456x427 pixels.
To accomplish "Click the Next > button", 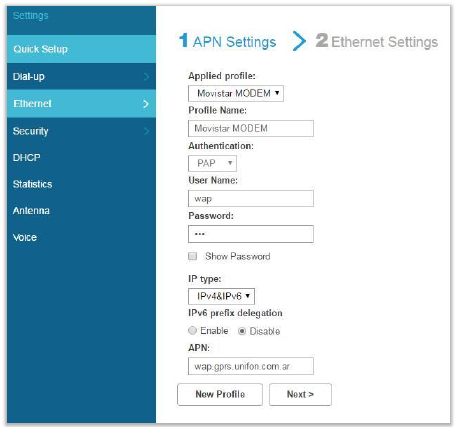I will (x=300, y=394).
